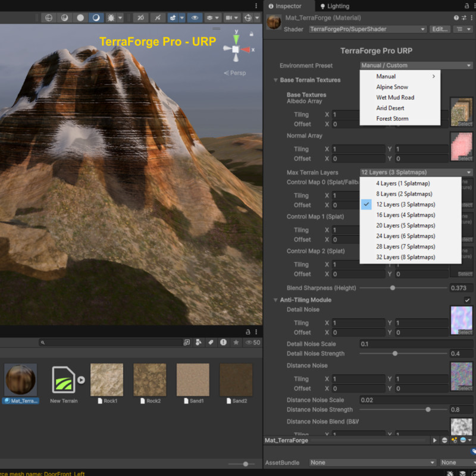Click the shader Edit... button

pos(440,29)
